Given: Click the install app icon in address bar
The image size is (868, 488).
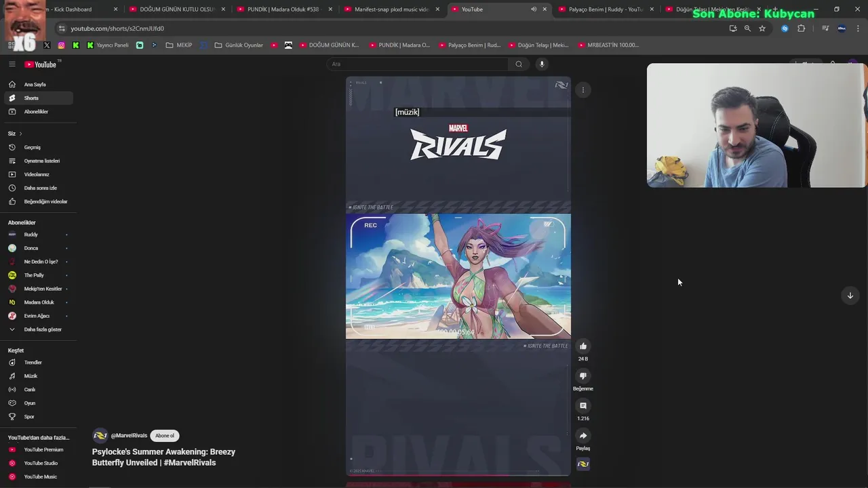Looking at the screenshot, I should [x=733, y=28].
